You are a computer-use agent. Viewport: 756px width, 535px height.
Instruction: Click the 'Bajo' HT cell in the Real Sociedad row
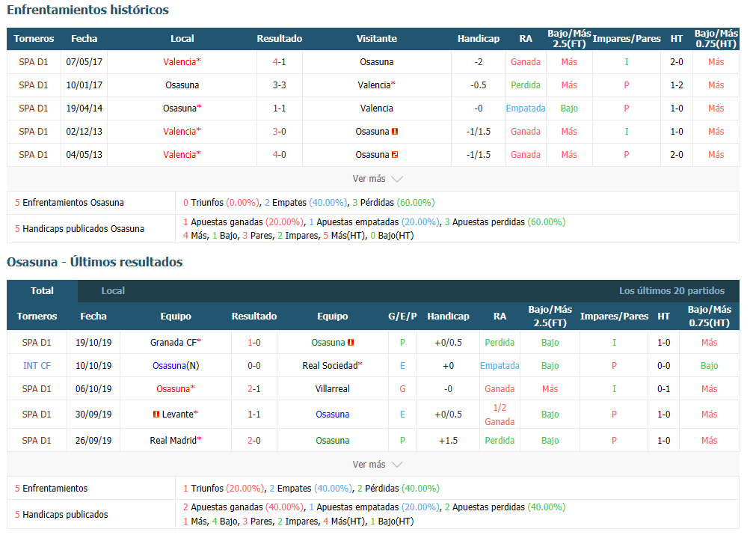(x=709, y=365)
